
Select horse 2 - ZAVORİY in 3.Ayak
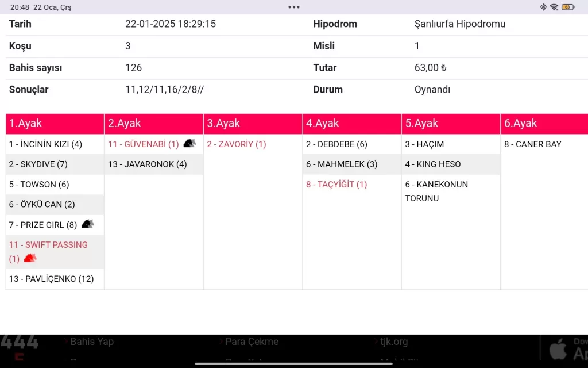click(x=237, y=144)
